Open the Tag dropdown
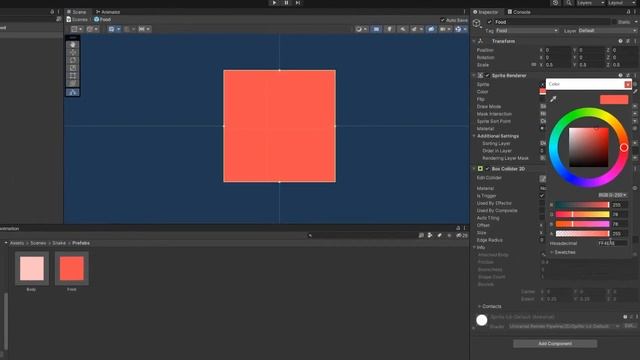 [x=527, y=31]
